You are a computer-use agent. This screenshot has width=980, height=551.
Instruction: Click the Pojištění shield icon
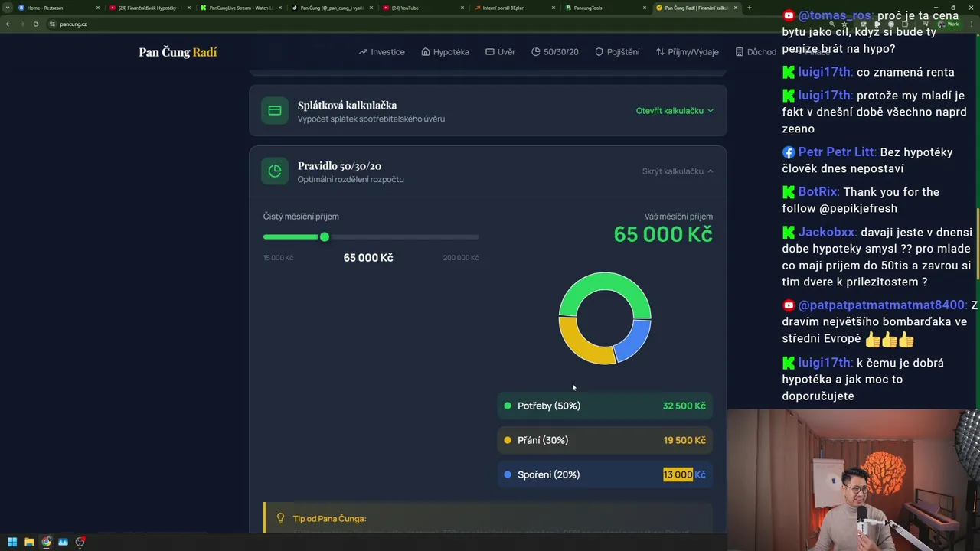(x=599, y=52)
